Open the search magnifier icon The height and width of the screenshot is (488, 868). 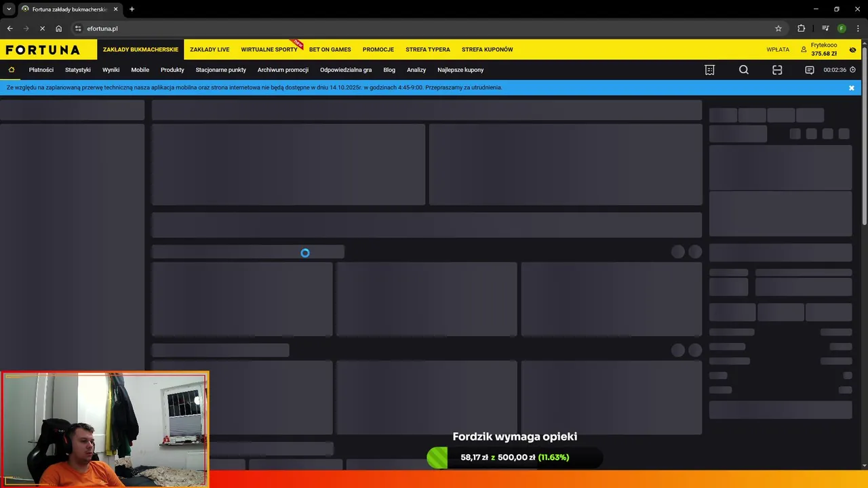click(x=744, y=70)
